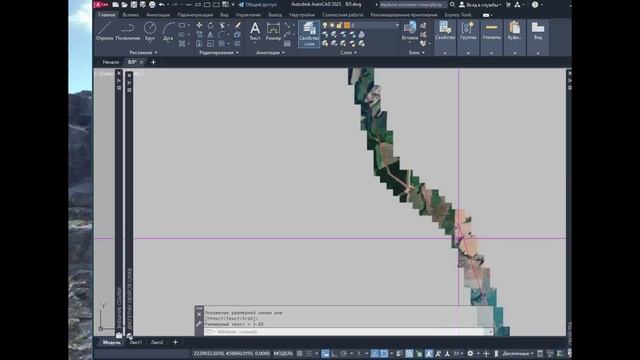Click the Общий доступ (Share) button
Image resolution: width=640 pixels, height=360 pixels.
(258, 4)
